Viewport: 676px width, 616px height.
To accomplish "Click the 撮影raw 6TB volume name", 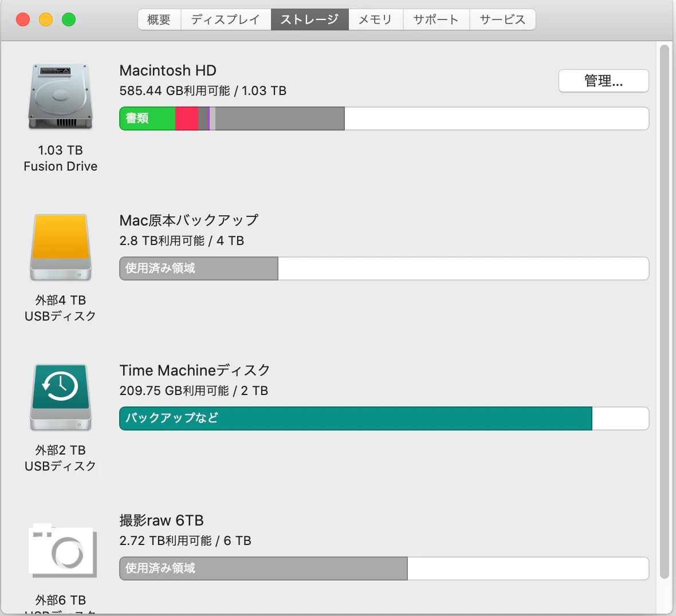I will [161, 520].
